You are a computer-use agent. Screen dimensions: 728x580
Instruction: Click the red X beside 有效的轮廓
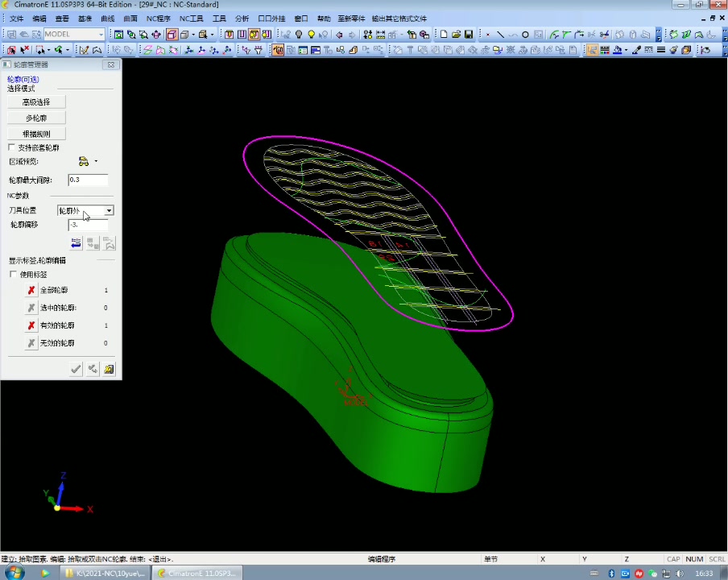31,325
